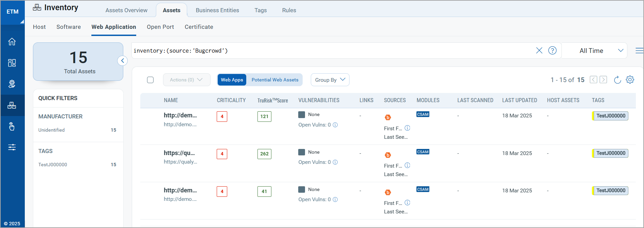Expand the Group By dropdown
The width and height of the screenshot is (644, 228).
[x=330, y=80]
